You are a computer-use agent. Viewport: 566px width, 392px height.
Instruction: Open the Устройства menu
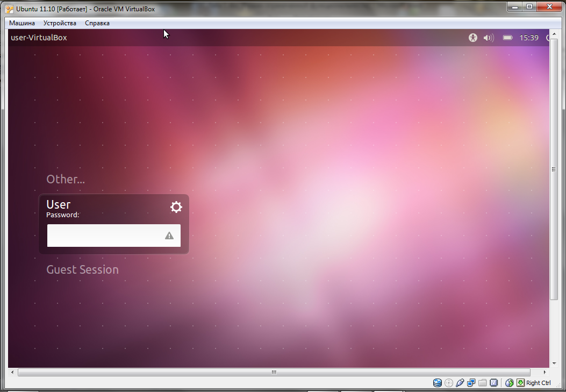point(60,23)
